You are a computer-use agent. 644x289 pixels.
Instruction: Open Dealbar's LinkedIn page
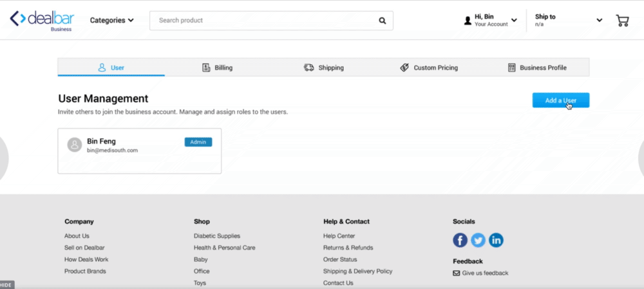496,241
